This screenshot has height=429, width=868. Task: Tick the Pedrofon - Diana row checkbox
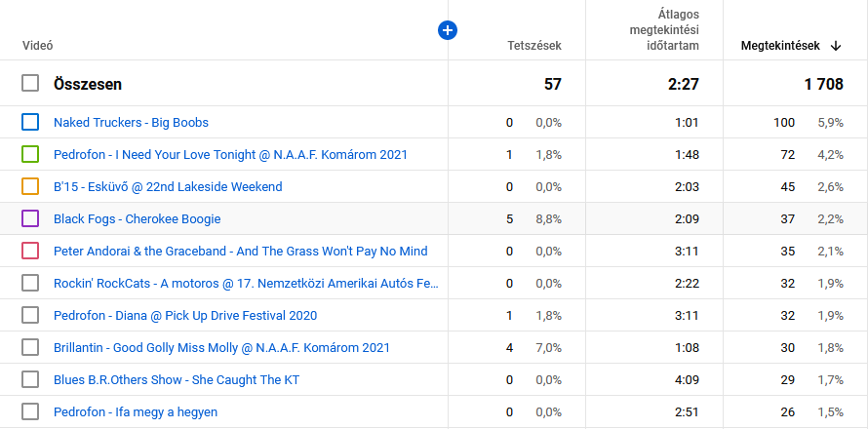[x=30, y=315]
